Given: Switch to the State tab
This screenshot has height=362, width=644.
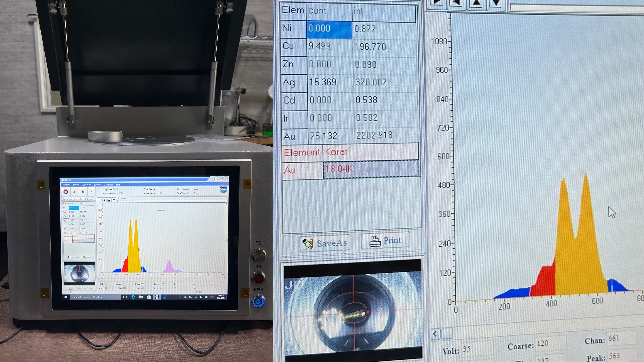Looking at the screenshot, I should (x=90, y=199).
